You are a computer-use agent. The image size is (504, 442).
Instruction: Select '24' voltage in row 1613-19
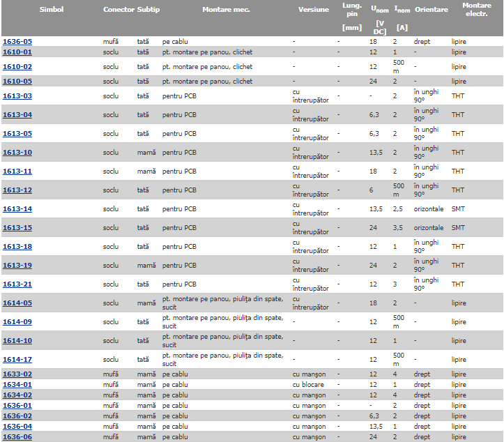coord(373,266)
